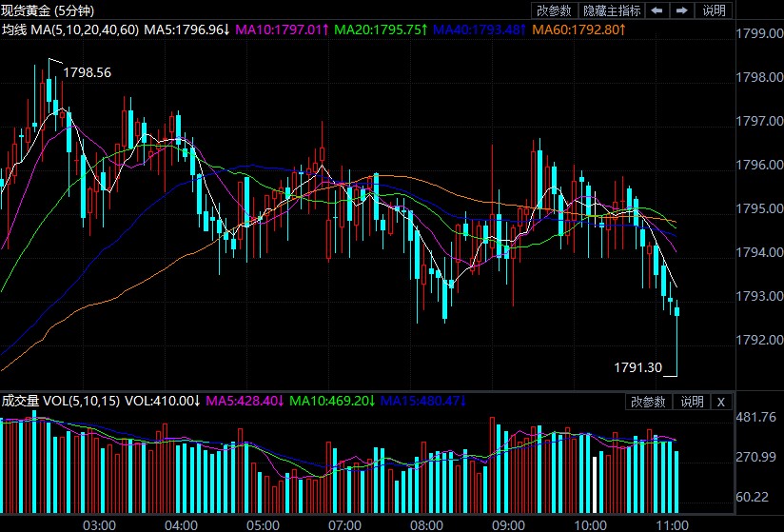Click the volume MA5:428.40 legend
Viewport: 784px width, 532px height.
tap(245, 402)
